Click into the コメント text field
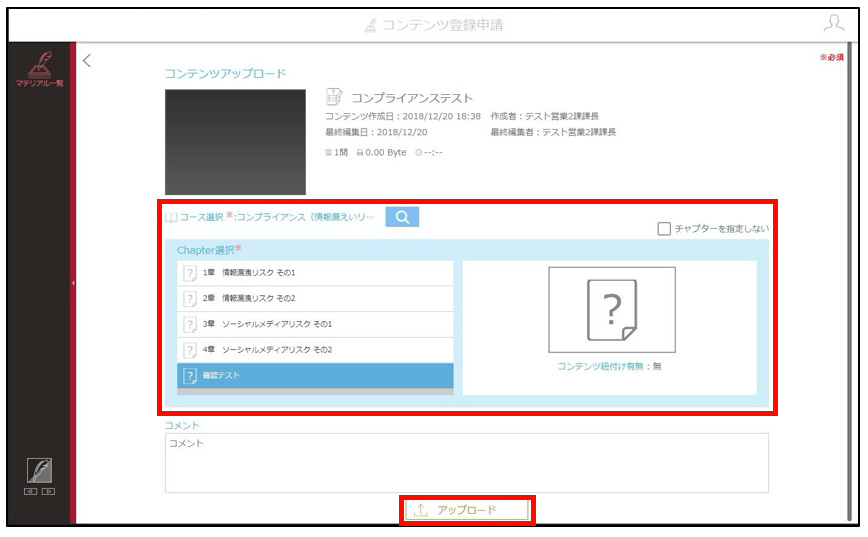This screenshot has height=537, width=868. pos(467,463)
